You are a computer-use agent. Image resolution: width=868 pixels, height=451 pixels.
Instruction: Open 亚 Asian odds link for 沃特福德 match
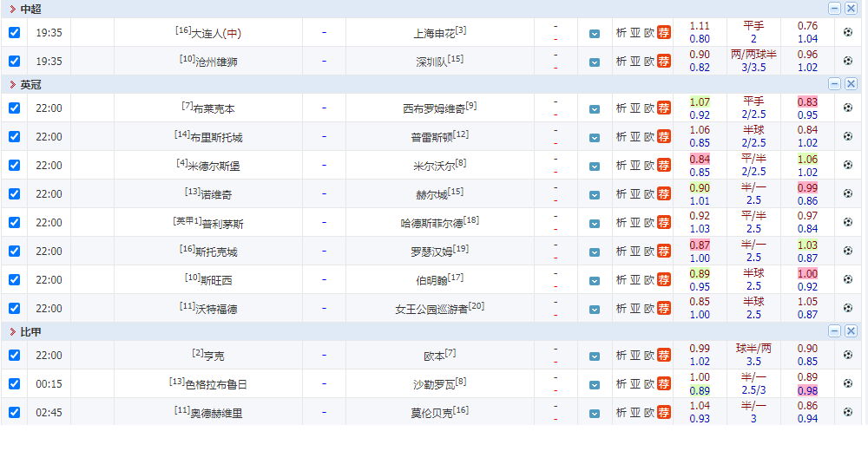pos(635,308)
